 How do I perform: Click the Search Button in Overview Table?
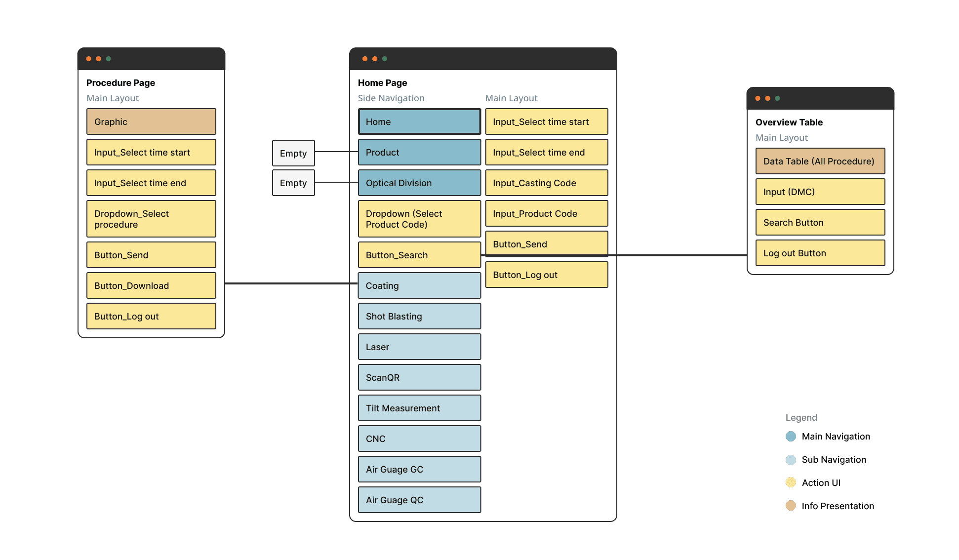pyautogui.click(x=820, y=222)
